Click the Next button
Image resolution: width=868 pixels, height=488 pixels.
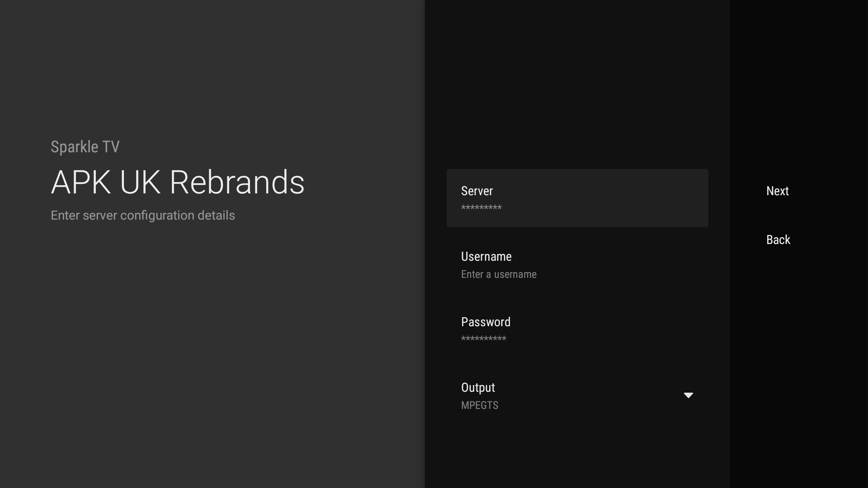coord(777,191)
